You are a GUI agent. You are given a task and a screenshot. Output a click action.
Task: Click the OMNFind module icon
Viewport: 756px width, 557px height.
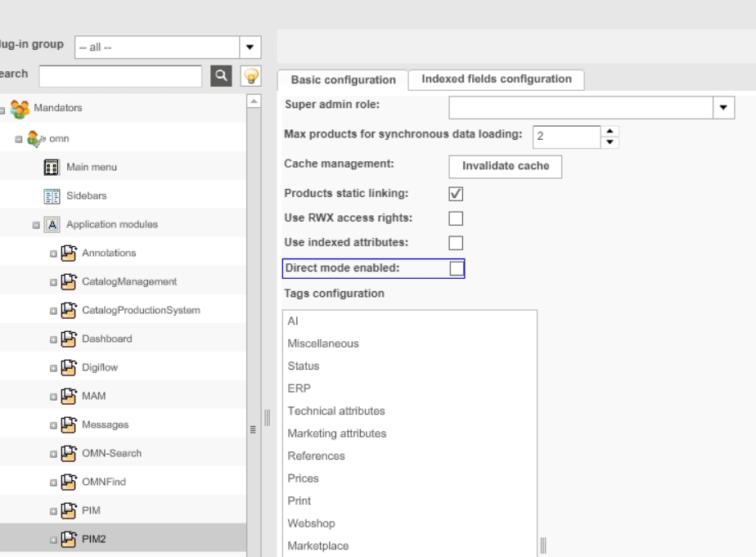[x=71, y=482]
